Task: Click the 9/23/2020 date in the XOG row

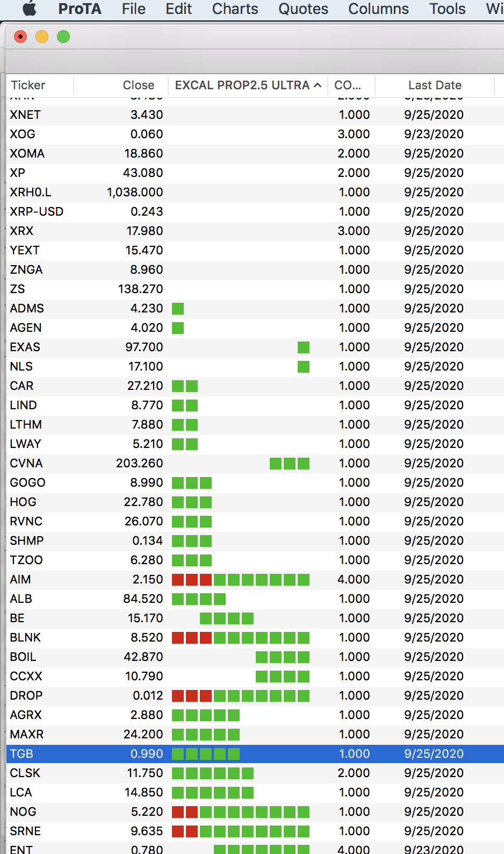Action: coord(434,134)
